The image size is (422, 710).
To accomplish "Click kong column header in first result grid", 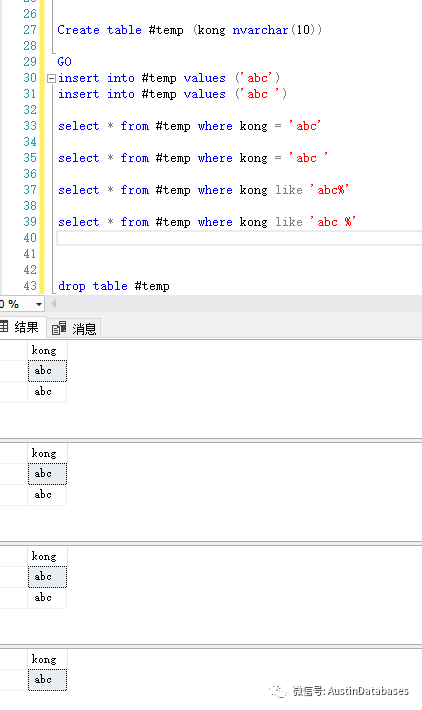I will tap(47, 350).
